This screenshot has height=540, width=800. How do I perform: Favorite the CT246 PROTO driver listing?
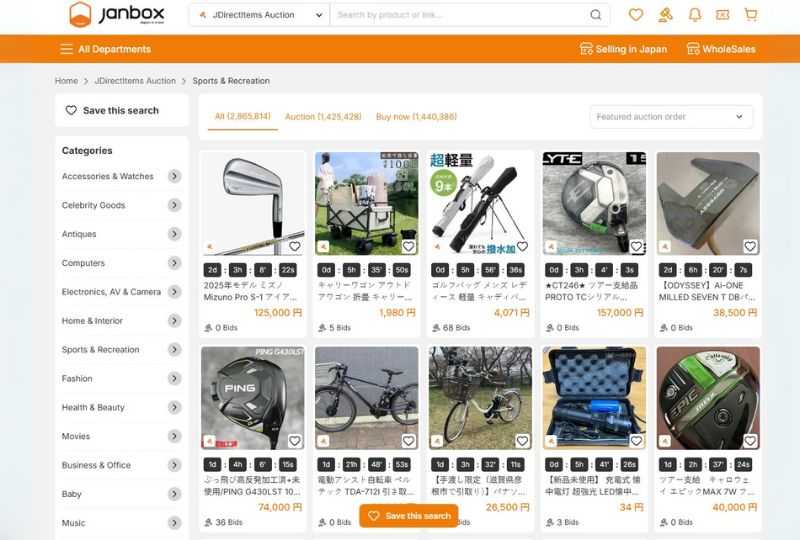click(x=636, y=247)
